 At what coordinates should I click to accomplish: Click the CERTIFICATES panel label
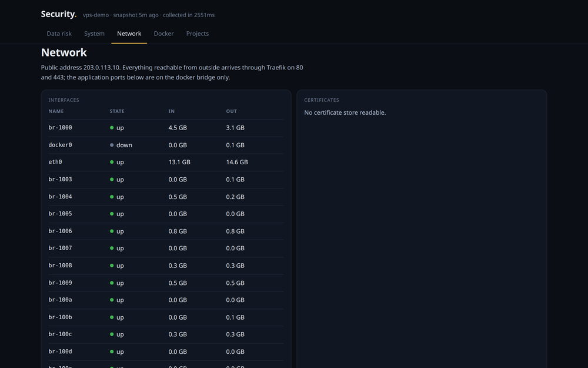click(322, 100)
